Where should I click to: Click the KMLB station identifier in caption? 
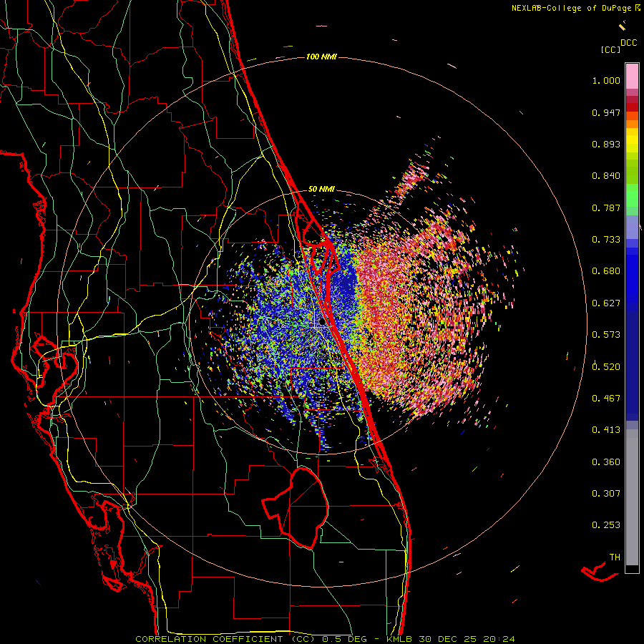[x=399, y=639]
